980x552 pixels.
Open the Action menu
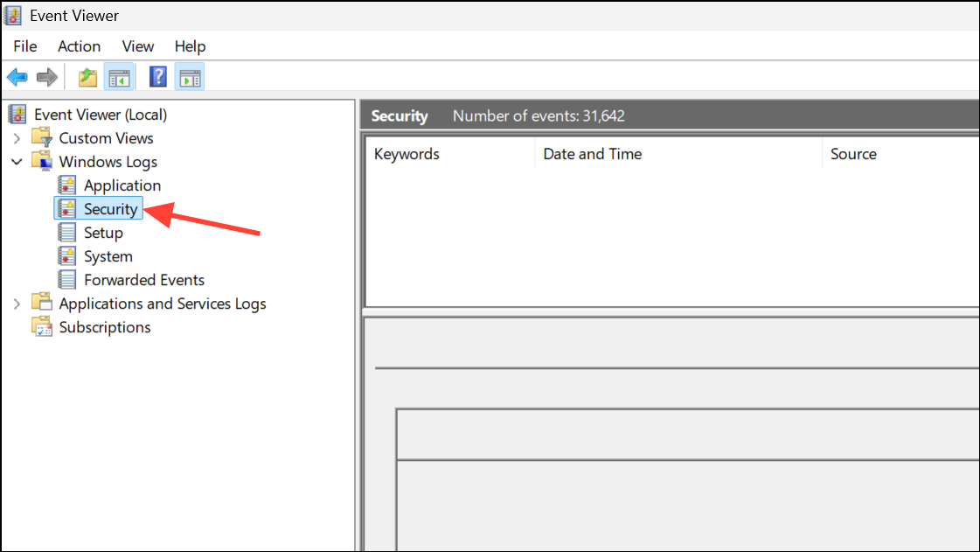point(79,46)
